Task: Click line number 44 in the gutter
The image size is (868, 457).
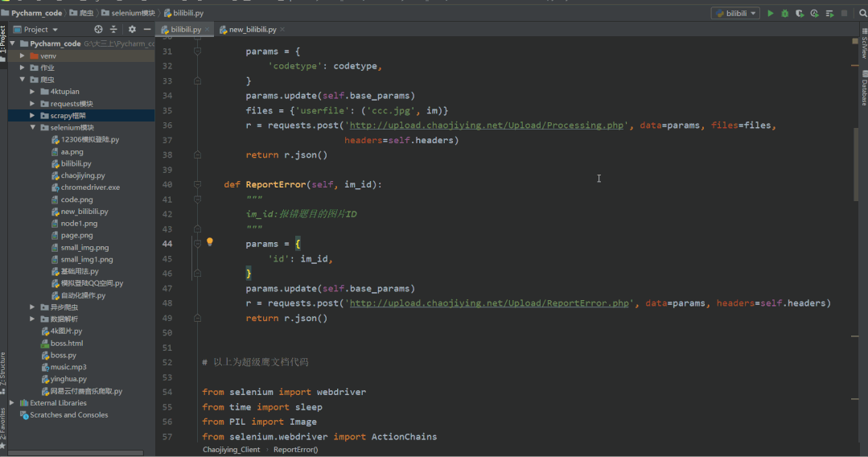Action: point(167,244)
